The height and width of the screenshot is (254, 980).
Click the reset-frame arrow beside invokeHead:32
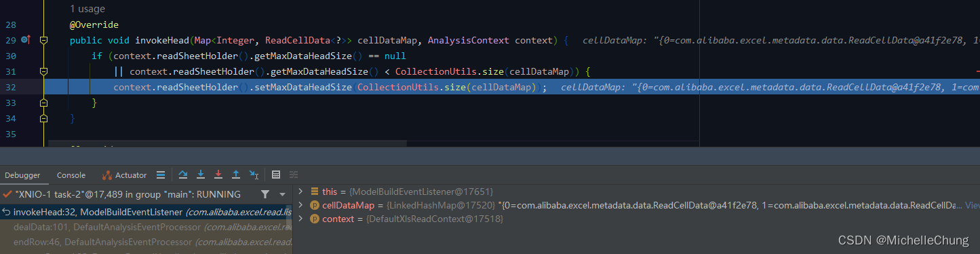point(6,212)
